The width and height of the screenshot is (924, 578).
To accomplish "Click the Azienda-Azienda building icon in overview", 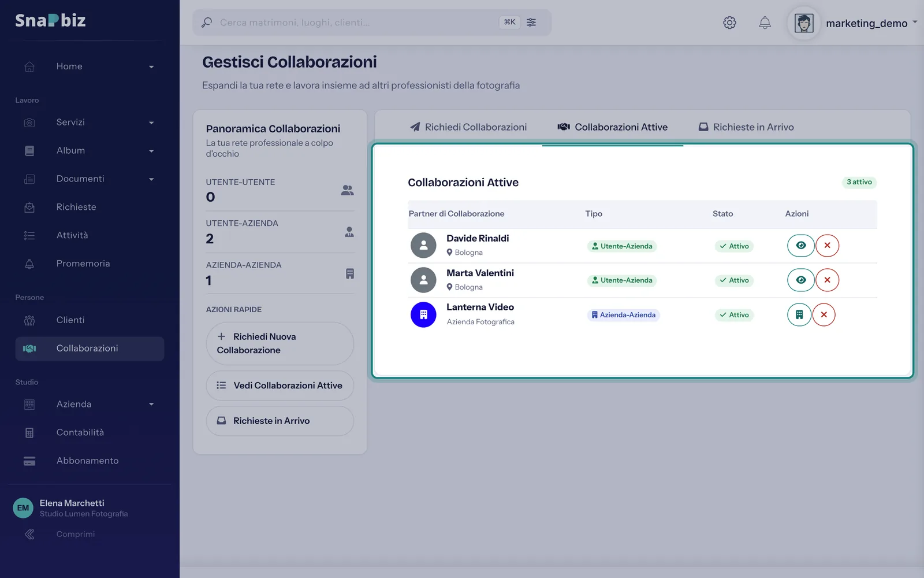I will pos(350,273).
